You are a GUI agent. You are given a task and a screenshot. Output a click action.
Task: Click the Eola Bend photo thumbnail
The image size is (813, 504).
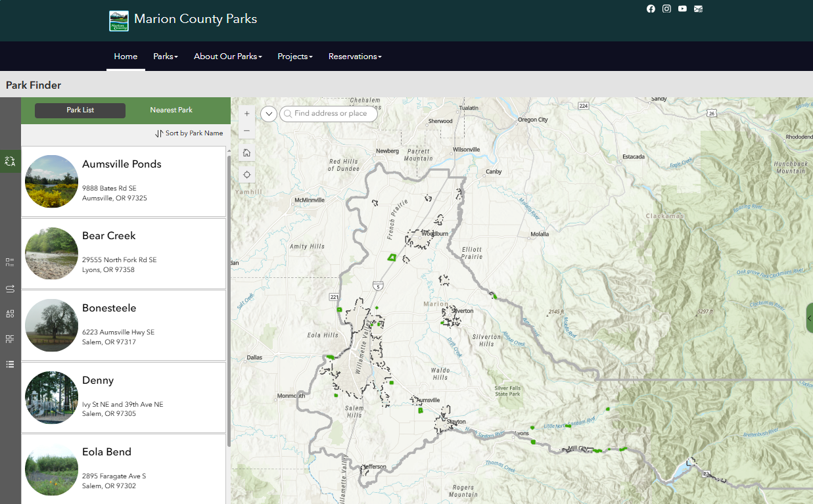point(52,469)
